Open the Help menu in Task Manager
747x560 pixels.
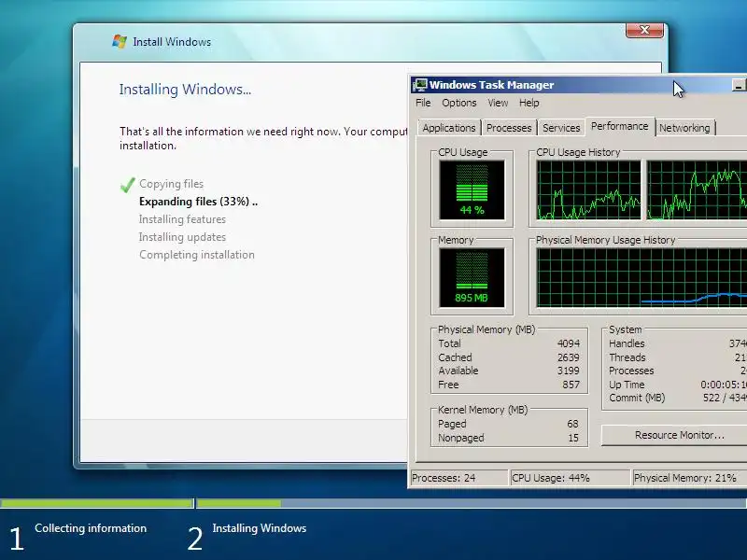pyautogui.click(x=529, y=103)
